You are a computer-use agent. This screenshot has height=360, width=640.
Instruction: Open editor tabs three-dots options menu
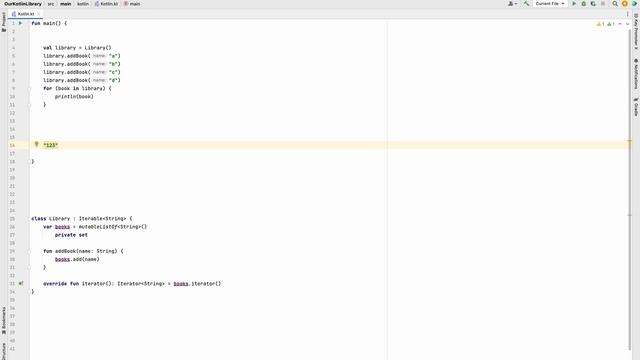click(628, 14)
